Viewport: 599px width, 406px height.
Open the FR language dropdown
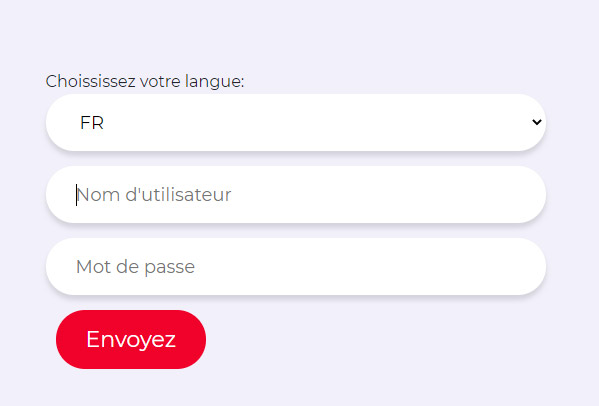pos(296,123)
